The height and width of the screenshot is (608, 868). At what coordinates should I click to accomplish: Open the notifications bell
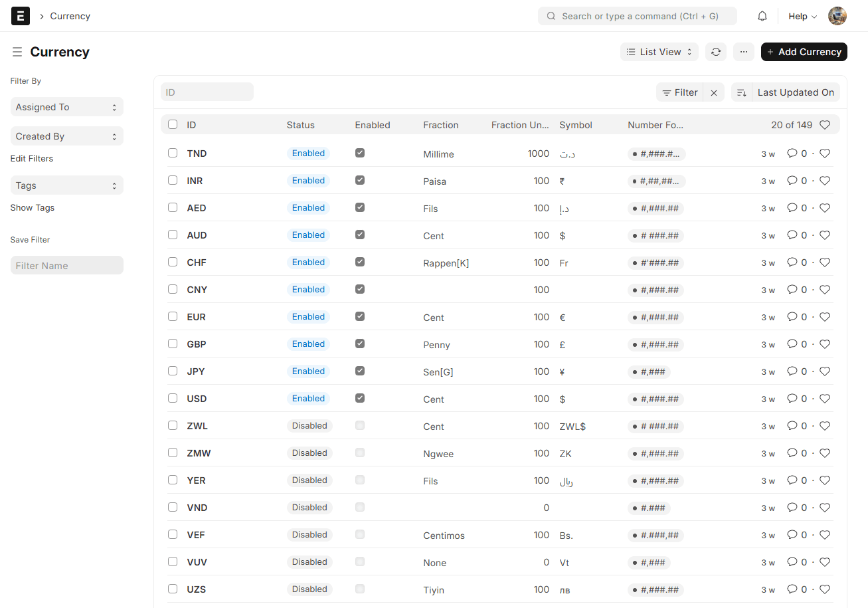pyautogui.click(x=762, y=16)
